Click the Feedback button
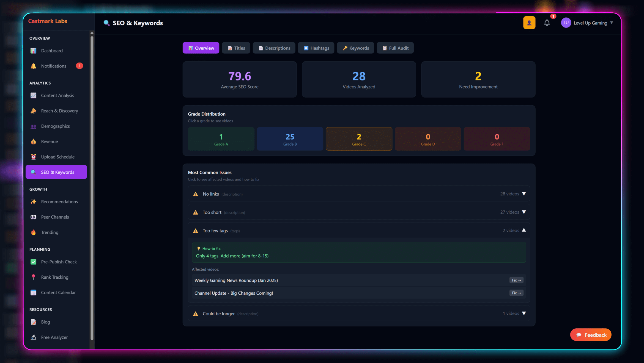 (x=591, y=335)
